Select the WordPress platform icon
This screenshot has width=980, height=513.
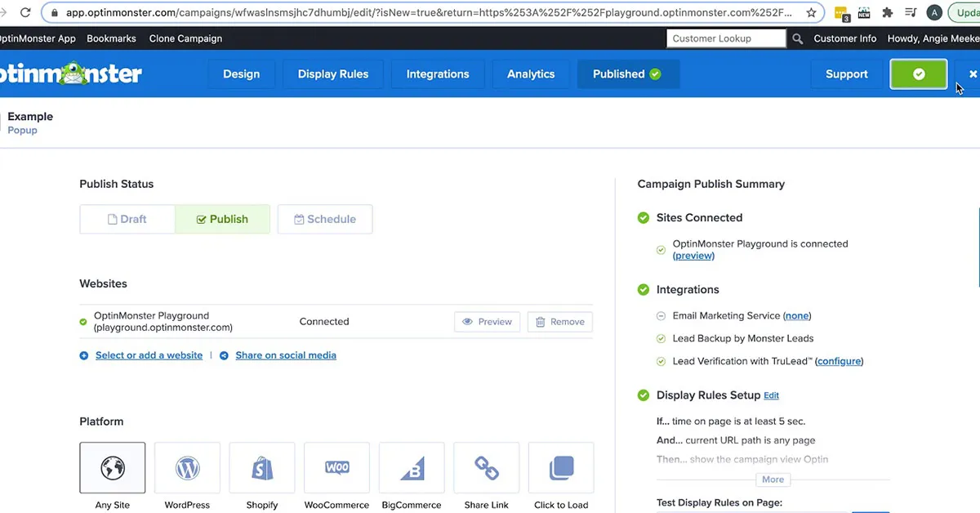pos(187,468)
